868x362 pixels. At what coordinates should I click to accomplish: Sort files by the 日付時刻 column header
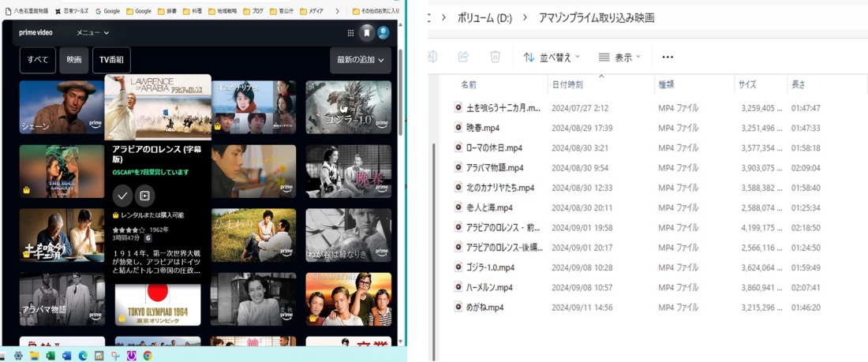(567, 84)
